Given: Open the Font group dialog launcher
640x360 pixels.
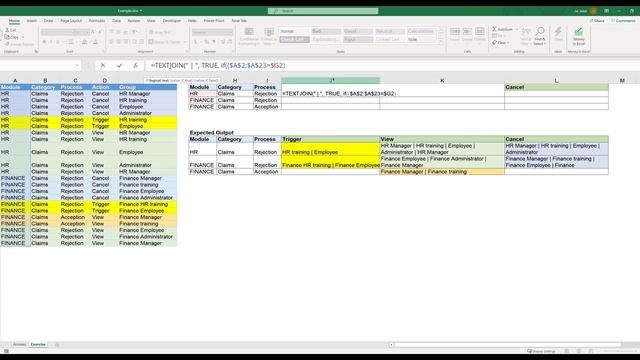Looking at the screenshot, I should coord(104,52).
